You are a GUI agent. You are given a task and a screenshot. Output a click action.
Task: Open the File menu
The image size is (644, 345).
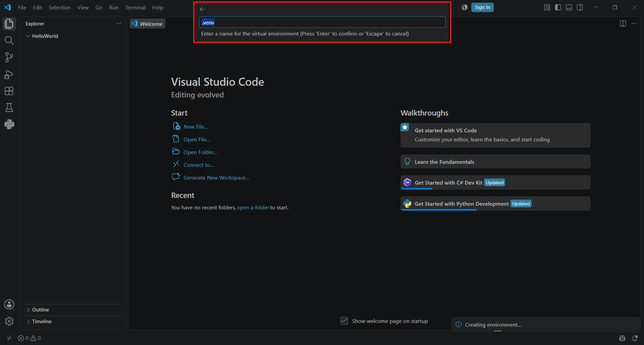pos(22,7)
